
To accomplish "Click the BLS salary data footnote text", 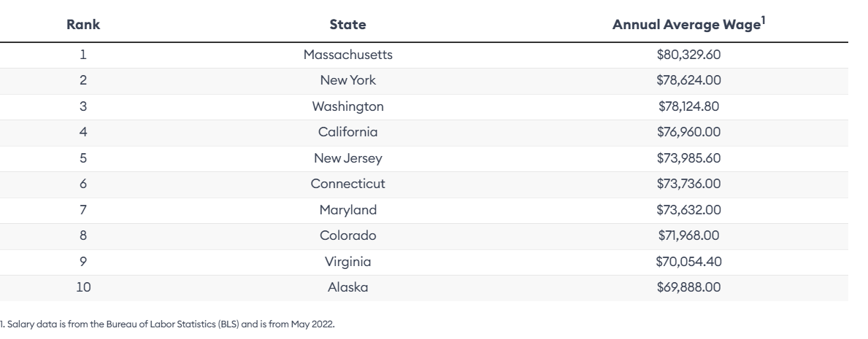I will 168,324.
